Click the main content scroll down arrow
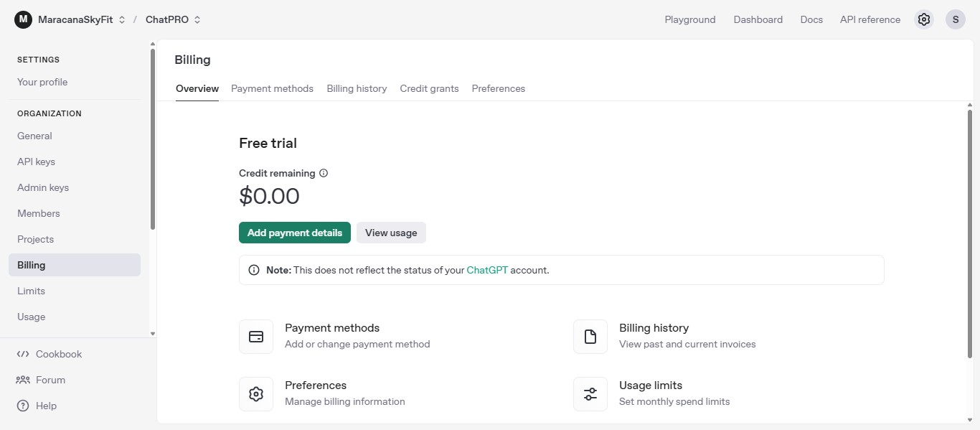This screenshot has height=430, width=980. 970,419
